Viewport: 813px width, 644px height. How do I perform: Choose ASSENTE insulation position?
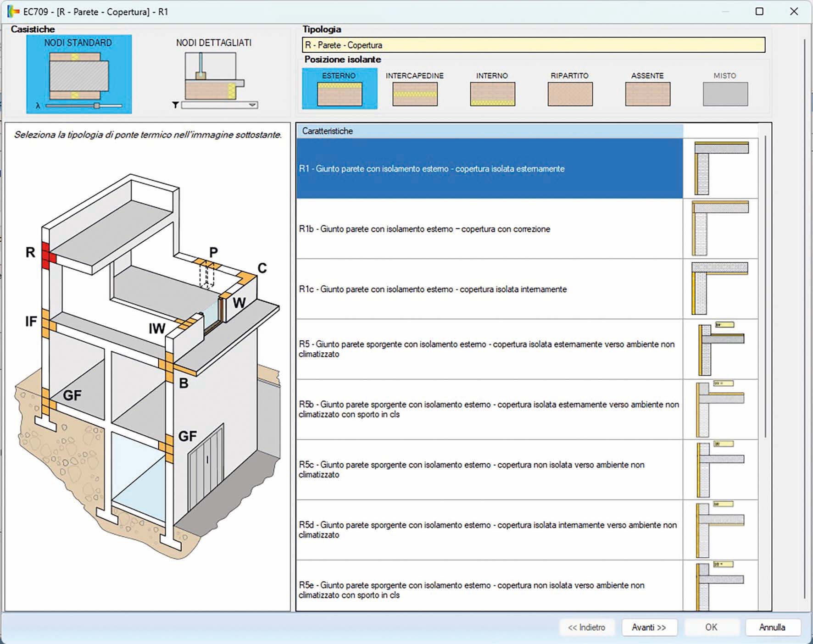(x=647, y=89)
